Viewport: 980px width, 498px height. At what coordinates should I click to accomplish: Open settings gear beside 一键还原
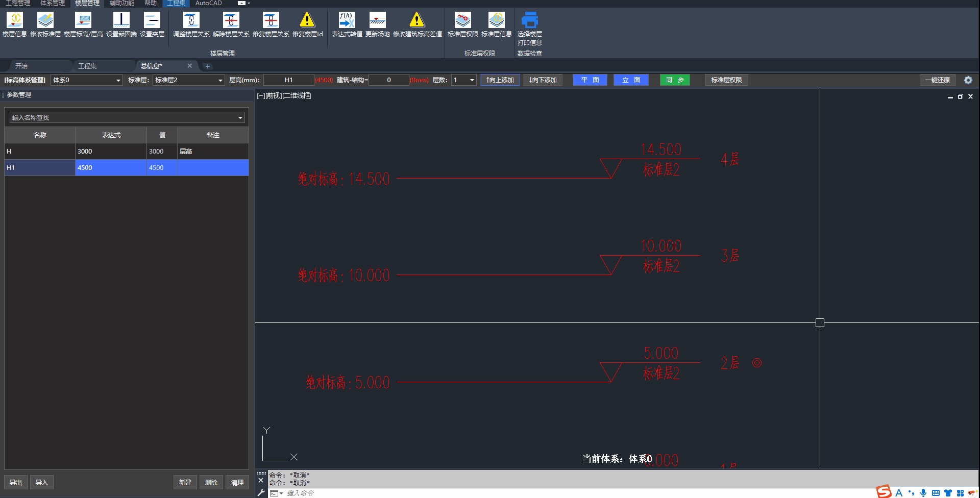(x=968, y=80)
